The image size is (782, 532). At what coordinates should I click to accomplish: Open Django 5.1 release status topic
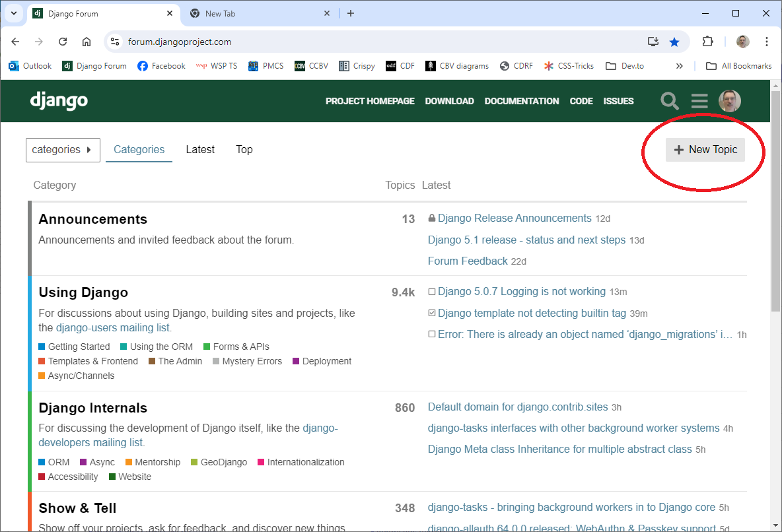click(526, 240)
